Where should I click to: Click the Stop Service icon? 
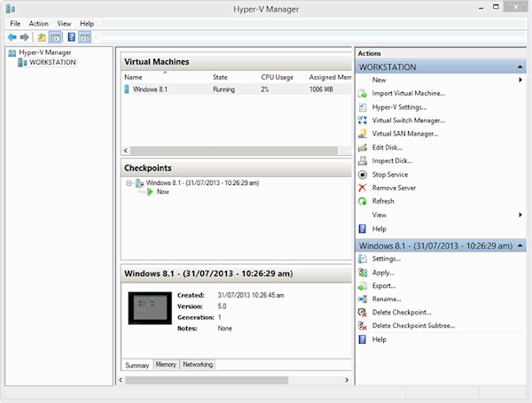[x=363, y=174]
